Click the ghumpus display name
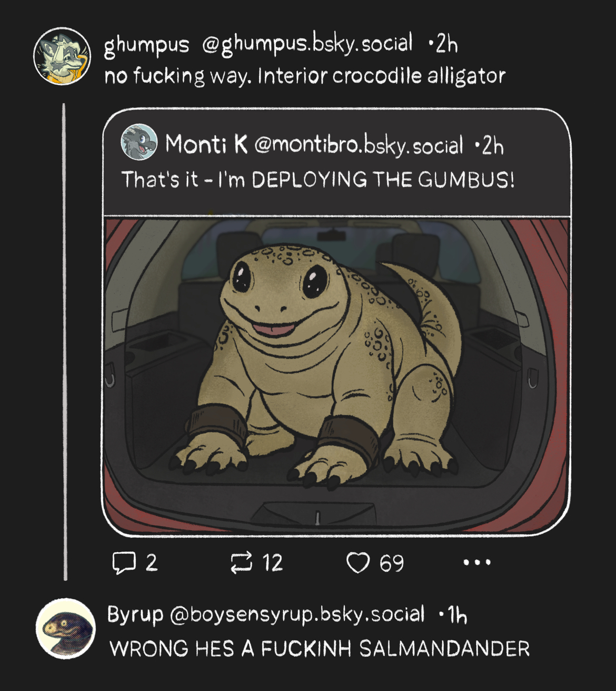The height and width of the screenshot is (691, 616). (x=146, y=45)
